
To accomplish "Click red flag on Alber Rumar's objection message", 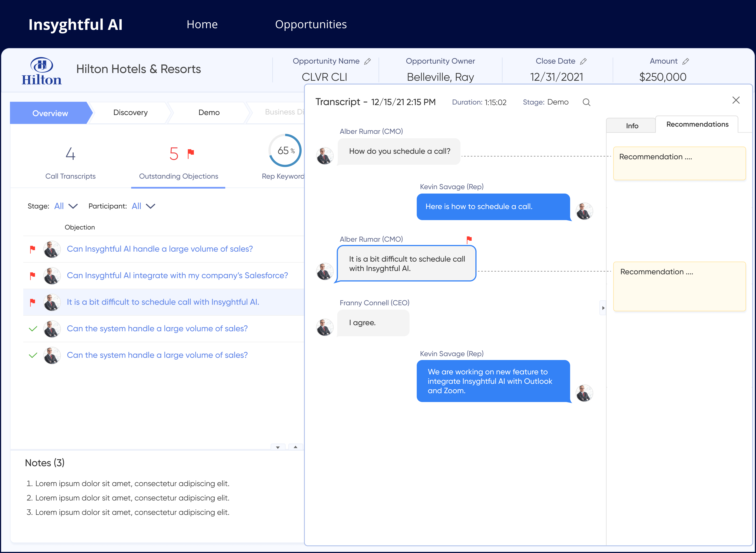I will pos(469,239).
